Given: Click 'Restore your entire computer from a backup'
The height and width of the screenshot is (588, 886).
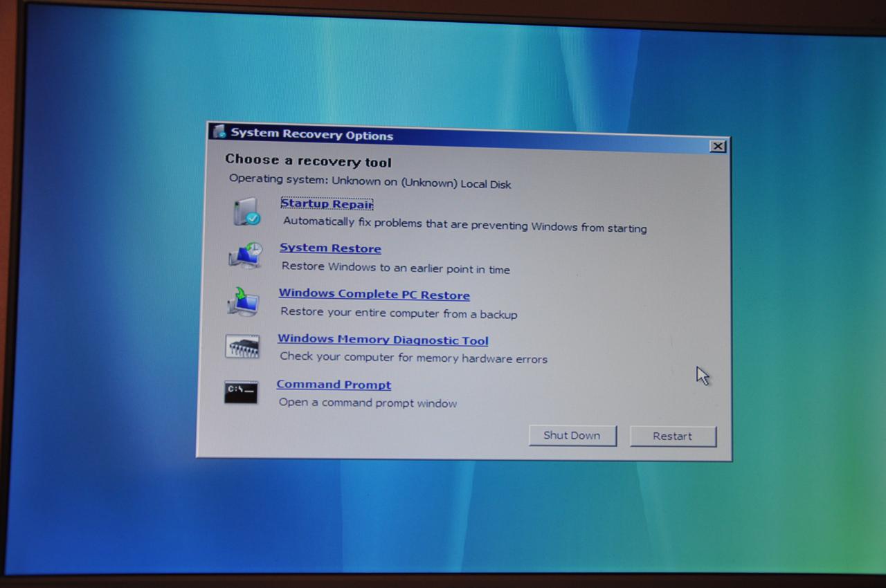Looking at the screenshot, I should (399, 313).
